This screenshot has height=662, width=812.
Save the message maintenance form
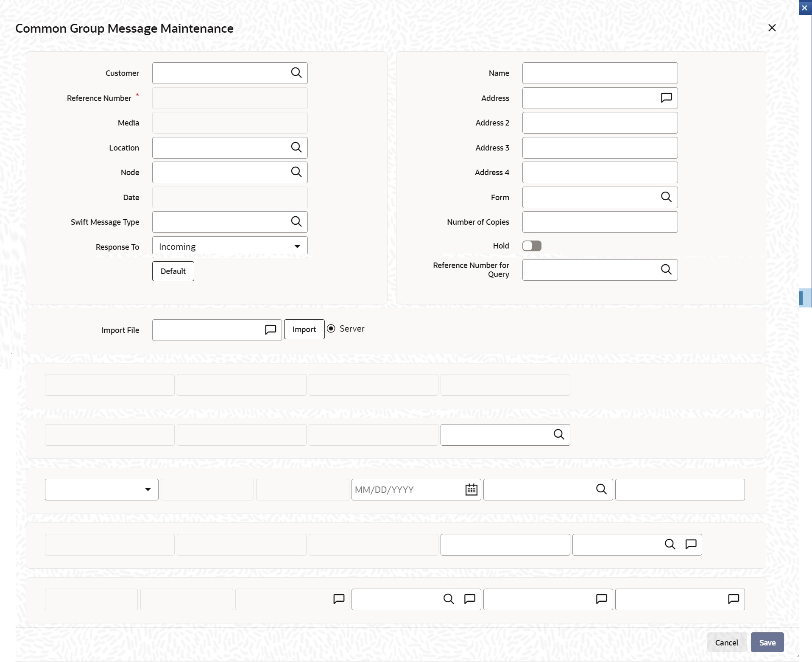(x=767, y=642)
